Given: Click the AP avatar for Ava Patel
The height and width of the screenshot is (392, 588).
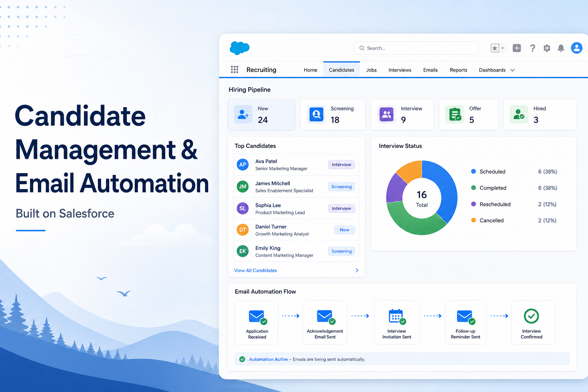Looking at the screenshot, I should pyautogui.click(x=243, y=165).
